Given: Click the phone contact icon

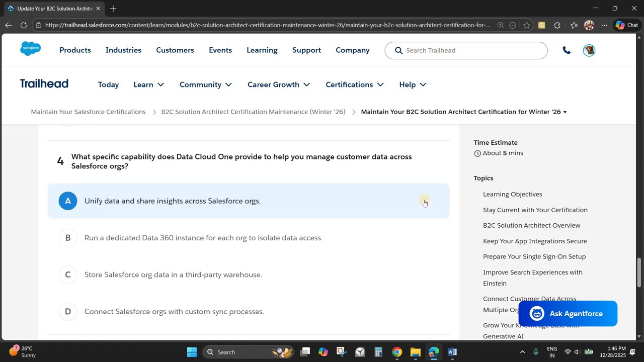Looking at the screenshot, I should 567,50.
